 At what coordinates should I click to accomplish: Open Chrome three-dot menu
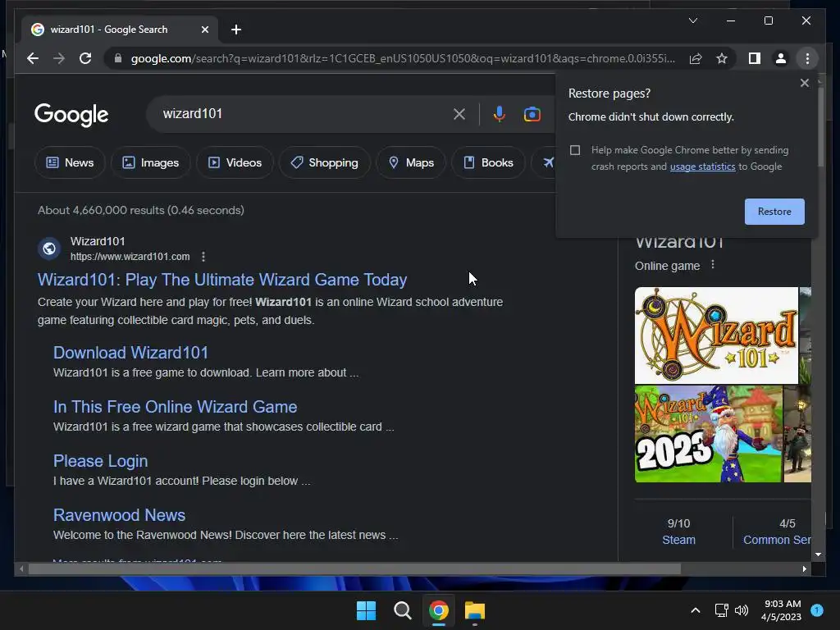[x=807, y=58]
